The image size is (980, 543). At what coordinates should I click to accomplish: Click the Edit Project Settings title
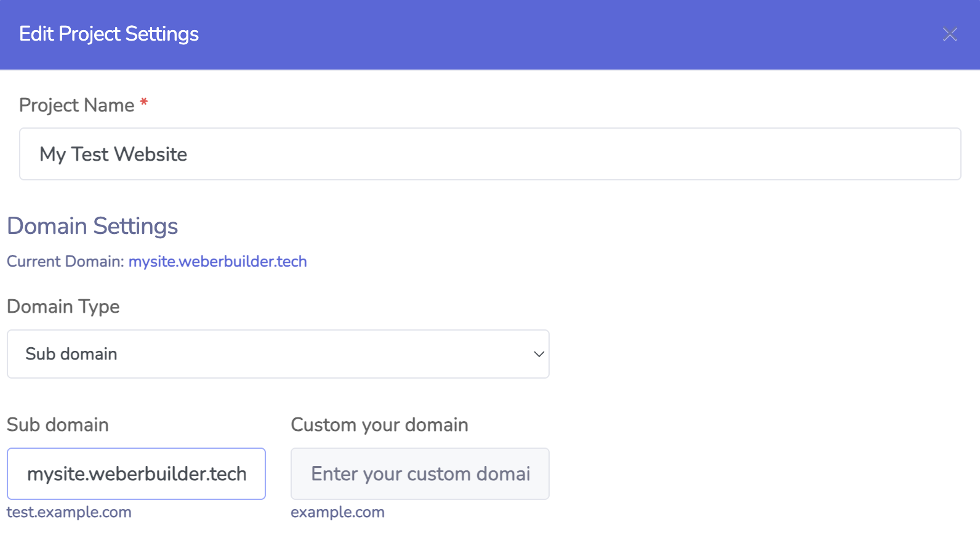click(x=109, y=34)
